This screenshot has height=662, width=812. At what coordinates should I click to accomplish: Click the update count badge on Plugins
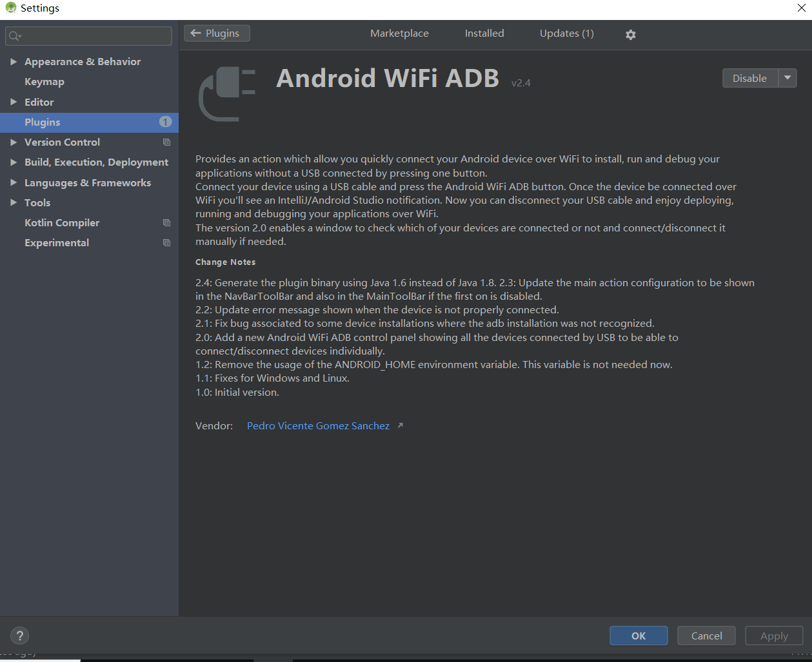(165, 122)
